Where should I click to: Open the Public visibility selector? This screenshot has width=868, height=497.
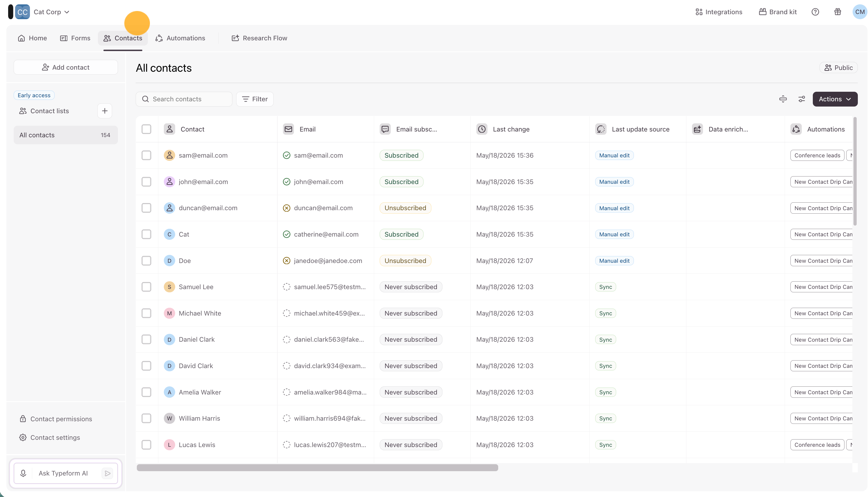[x=838, y=68]
